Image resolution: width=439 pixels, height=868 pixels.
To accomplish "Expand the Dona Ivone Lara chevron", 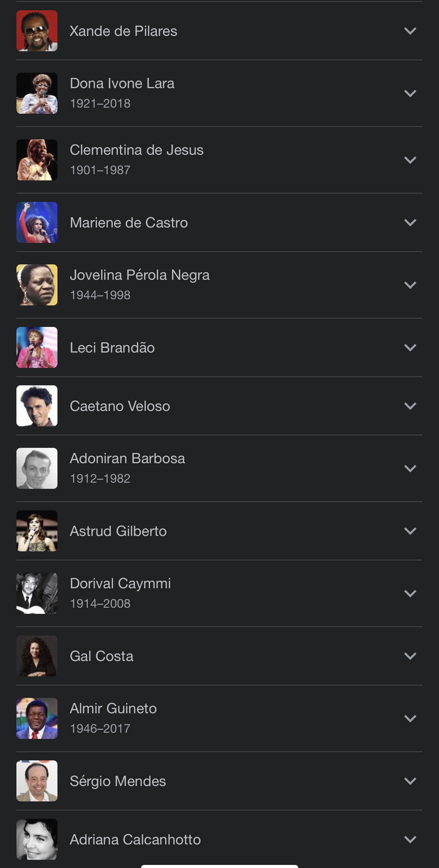I will tap(410, 94).
